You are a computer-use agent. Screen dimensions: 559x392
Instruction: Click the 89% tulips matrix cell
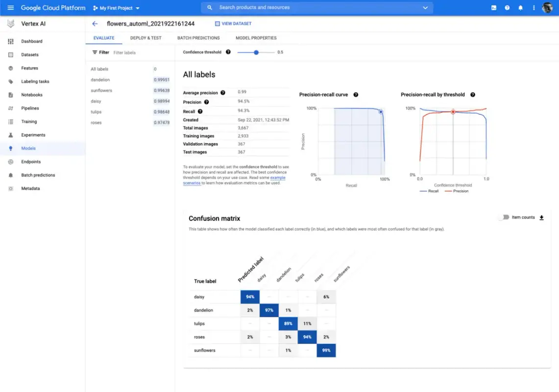click(x=288, y=323)
